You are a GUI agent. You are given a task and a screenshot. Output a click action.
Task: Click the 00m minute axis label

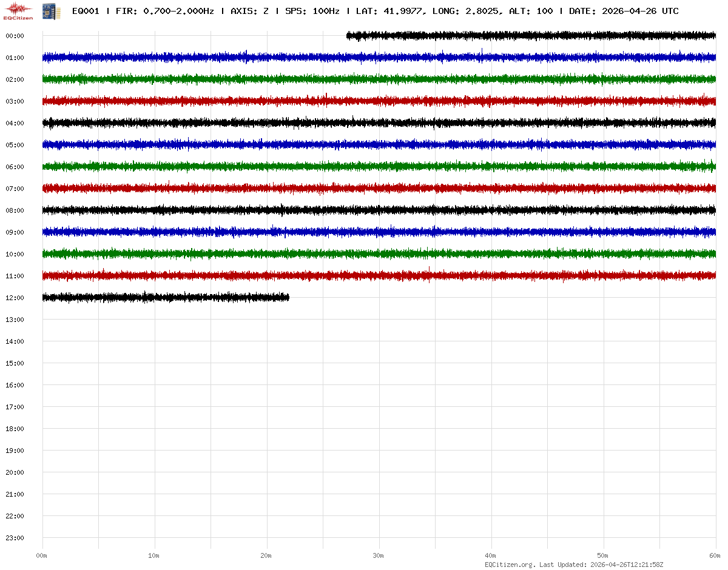42,555
